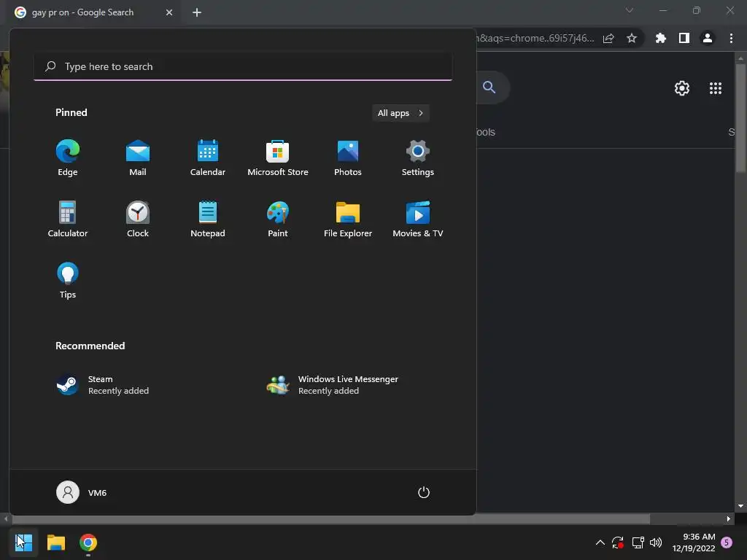Focus the Type here to search field

243,66
